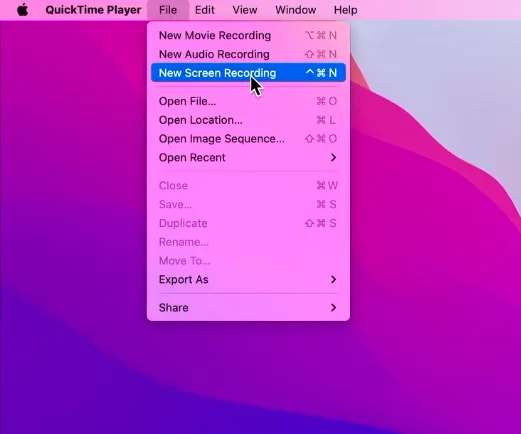Start a New Screen Recording
Image resolution: width=521 pixels, height=434 pixels.
(x=248, y=73)
